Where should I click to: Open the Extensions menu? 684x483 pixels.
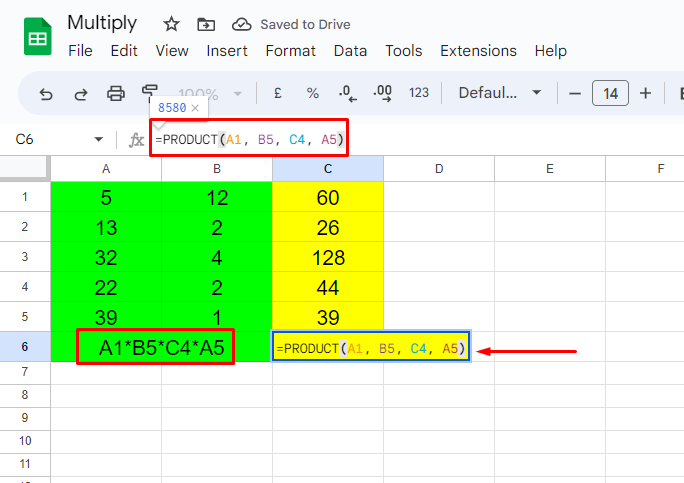pyautogui.click(x=478, y=51)
